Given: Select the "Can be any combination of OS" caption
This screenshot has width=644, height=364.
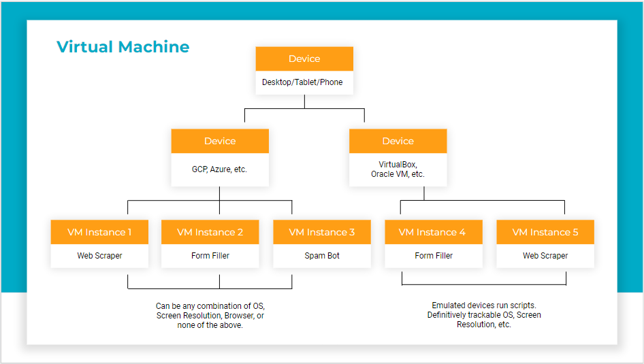Looking at the screenshot, I should click(x=210, y=316).
